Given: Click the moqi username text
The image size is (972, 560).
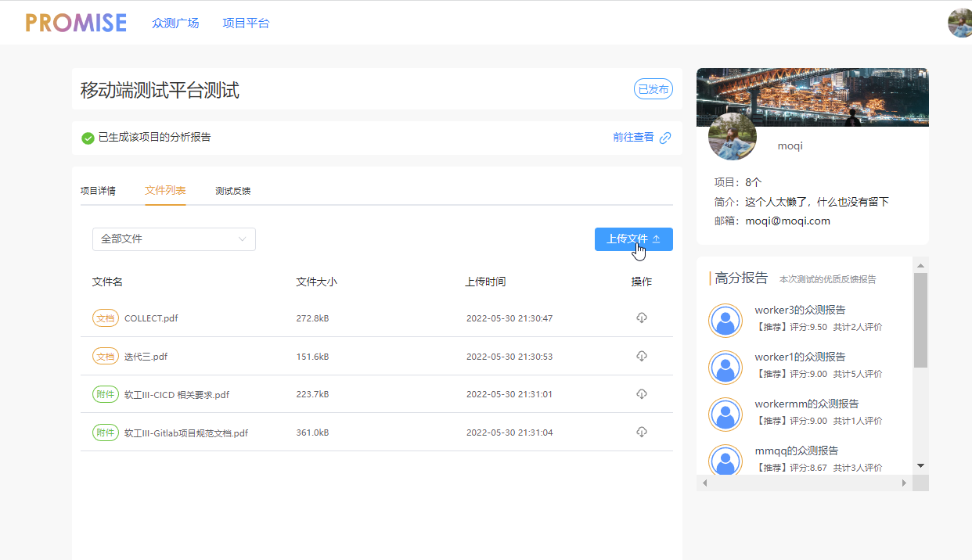Looking at the screenshot, I should pyautogui.click(x=790, y=145).
